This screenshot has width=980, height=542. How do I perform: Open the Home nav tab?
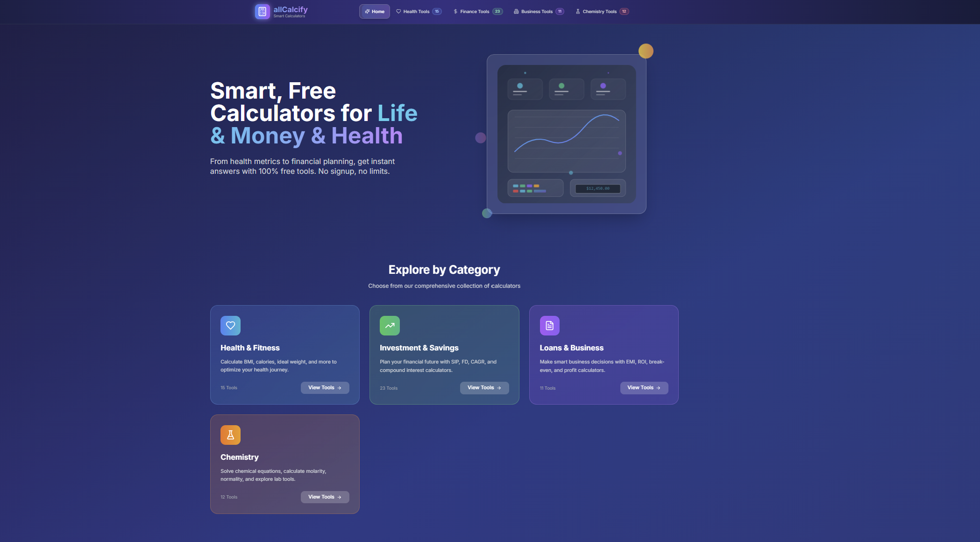tap(374, 12)
